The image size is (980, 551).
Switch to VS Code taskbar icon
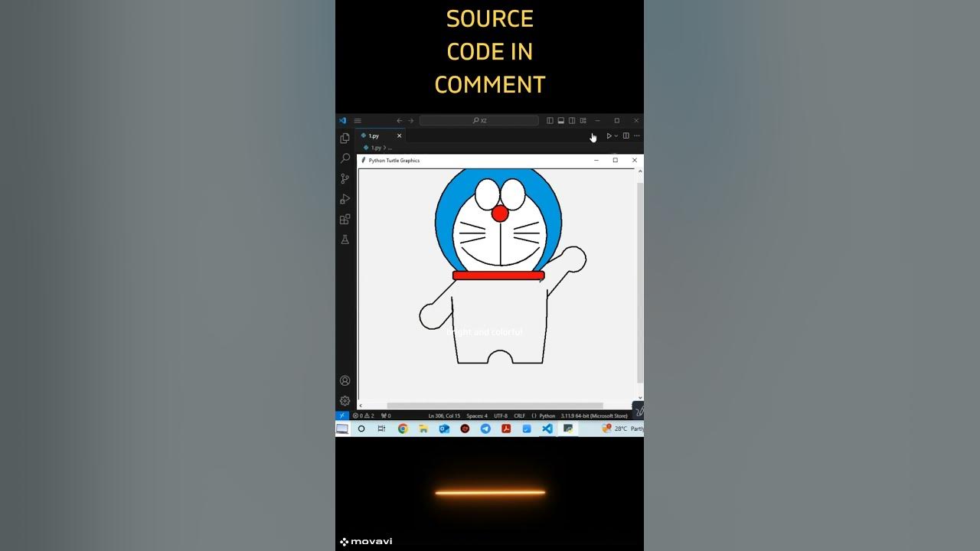547,429
